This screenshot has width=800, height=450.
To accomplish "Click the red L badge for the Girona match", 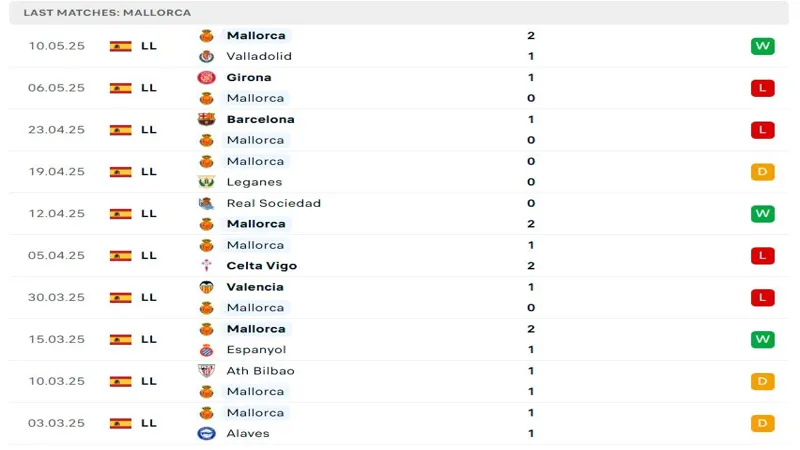I will 763,88.
